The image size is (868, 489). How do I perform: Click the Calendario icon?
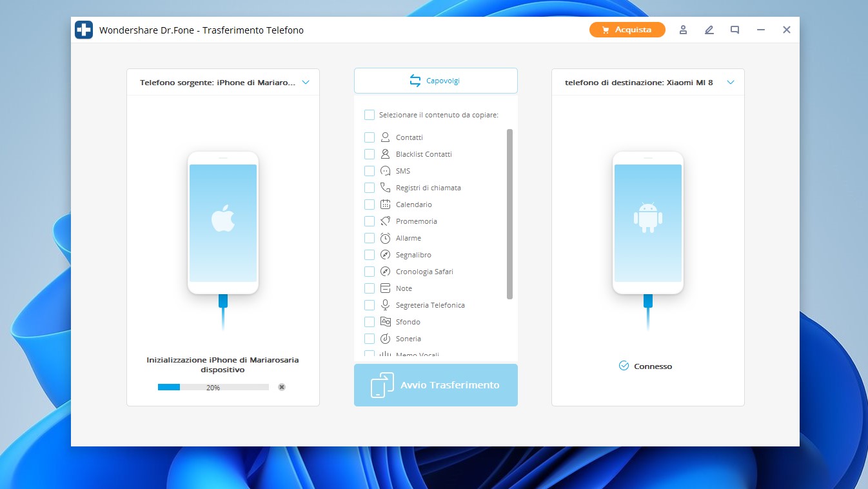click(x=385, y=205)
